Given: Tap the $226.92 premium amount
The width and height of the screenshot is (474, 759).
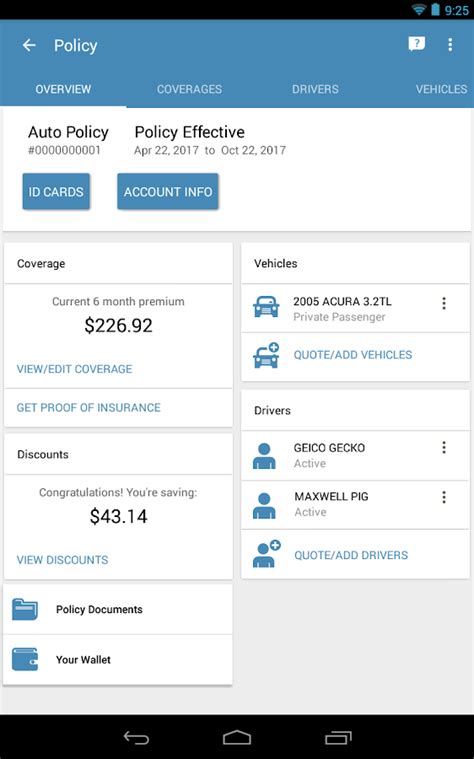Looking at the screenshot, I should tap(119, 325).
